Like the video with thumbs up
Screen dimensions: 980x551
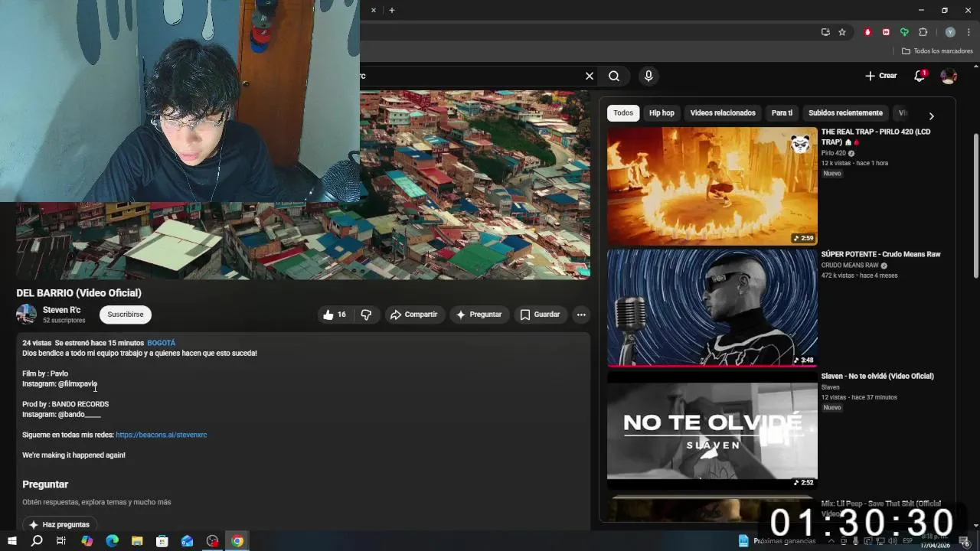335,315
